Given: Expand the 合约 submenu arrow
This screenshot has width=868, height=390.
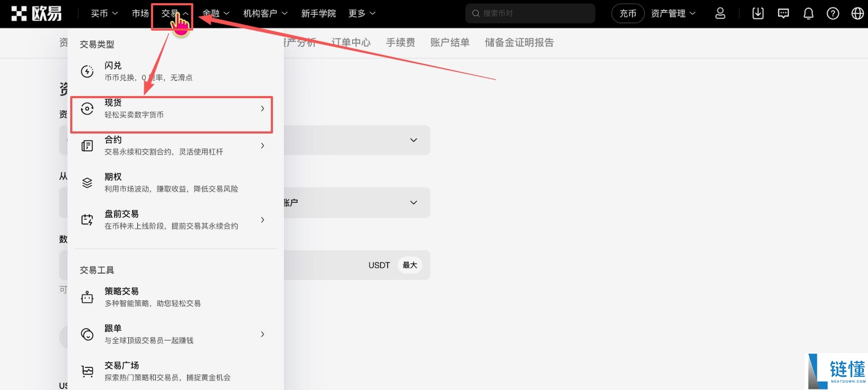Looking at the screenshot, I should (262, 145).
